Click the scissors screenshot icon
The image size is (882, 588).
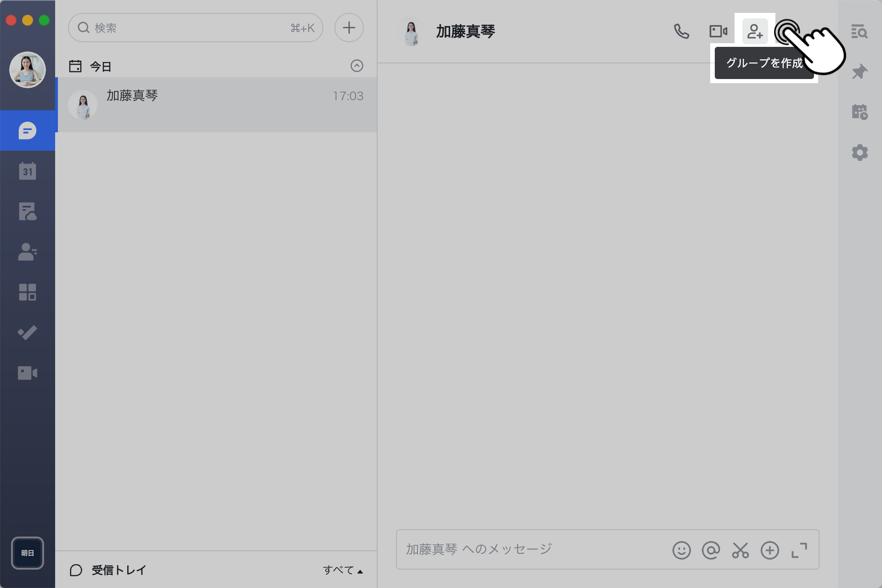click(740, 550)
